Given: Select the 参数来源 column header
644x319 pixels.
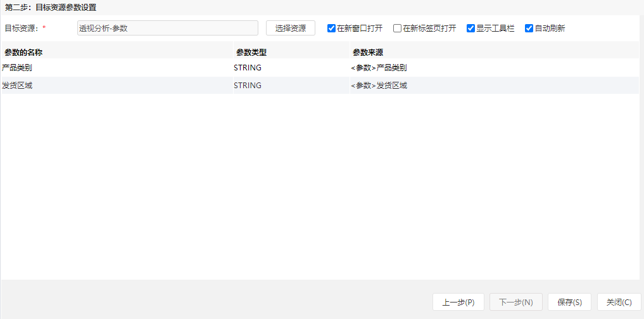Looking at the screenshot, I should coord(495,50).
